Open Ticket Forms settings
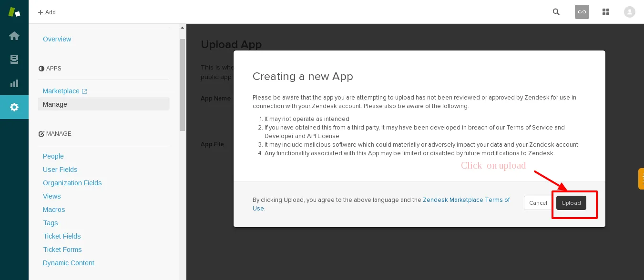This screenshot has height=280, width=644. coord(62,250)
